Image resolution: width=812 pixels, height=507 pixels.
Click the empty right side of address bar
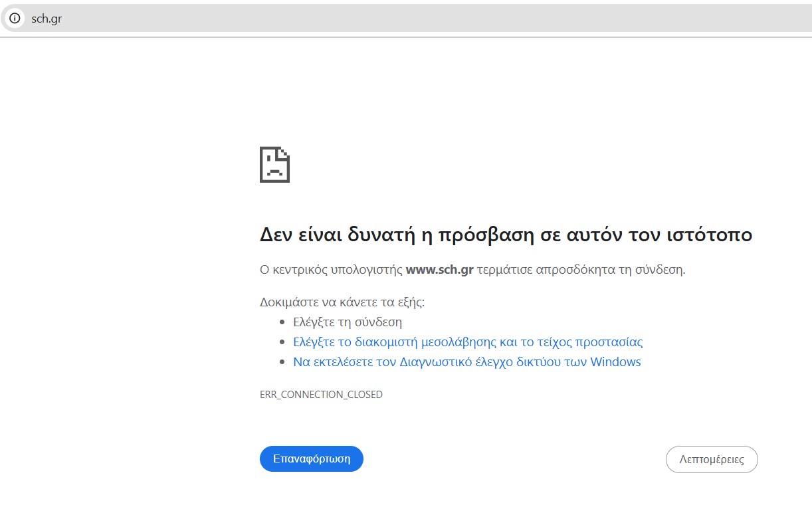(x=465, y=19)
